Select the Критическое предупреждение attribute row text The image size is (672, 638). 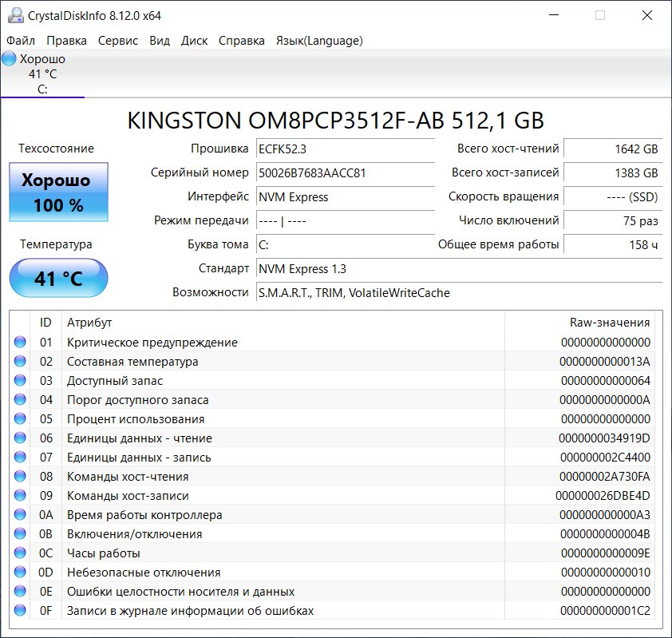point(152,342)
